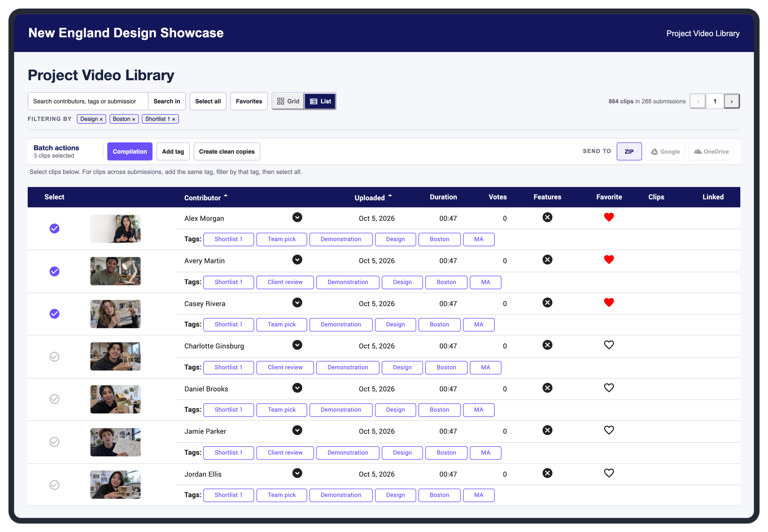Select Charlotte Ginsburg's clip checkbox
Viewport: 768px width, 532px height.
[x=54, y=357]
